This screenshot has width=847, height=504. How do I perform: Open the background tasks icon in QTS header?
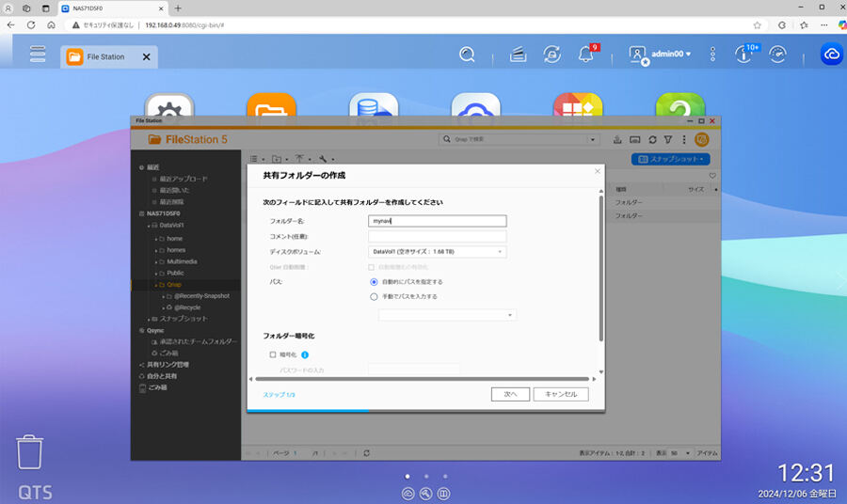coord(518,55)
